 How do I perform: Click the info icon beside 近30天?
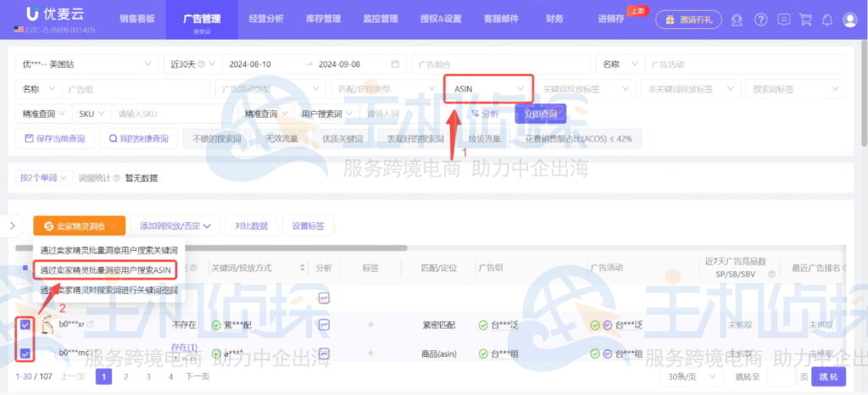(x=200, y=64)
